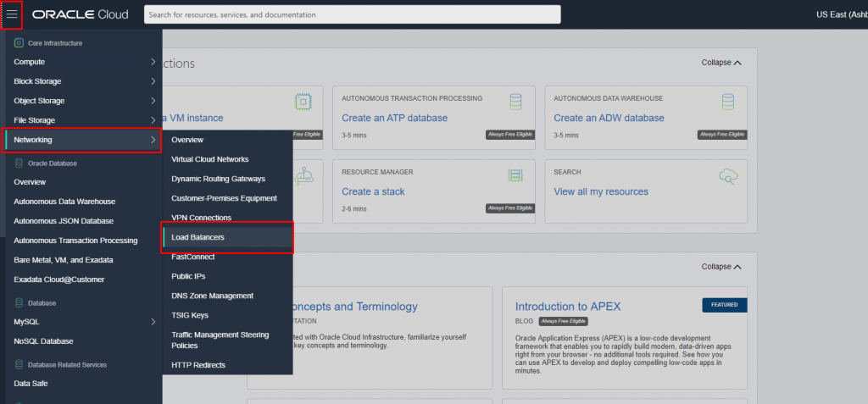Open Introduction to APEX blog
868x404 pixels.
568,307
